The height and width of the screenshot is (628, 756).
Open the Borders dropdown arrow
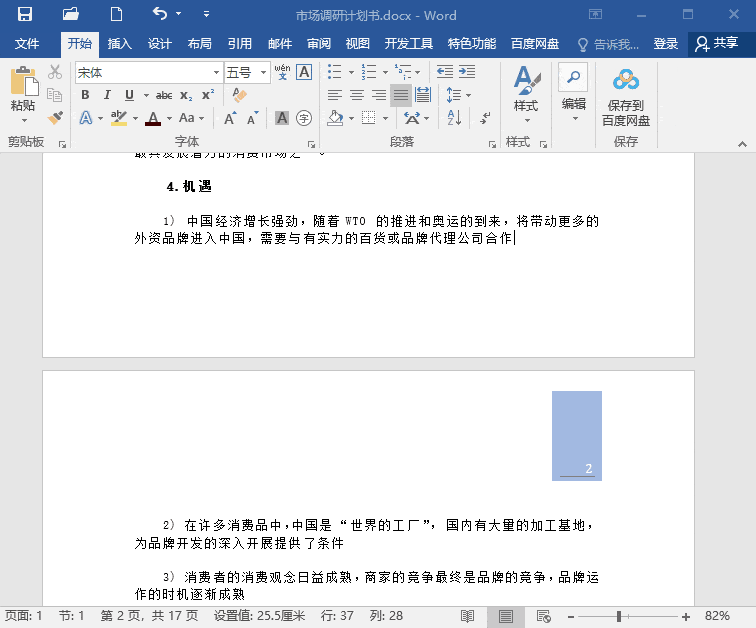point(385,118)
